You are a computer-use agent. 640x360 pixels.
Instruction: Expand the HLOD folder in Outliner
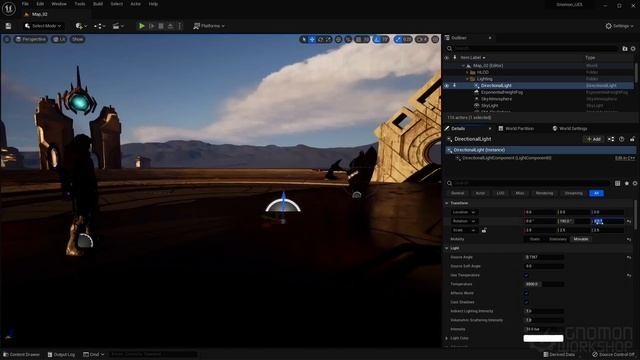[x=467, y=72]
